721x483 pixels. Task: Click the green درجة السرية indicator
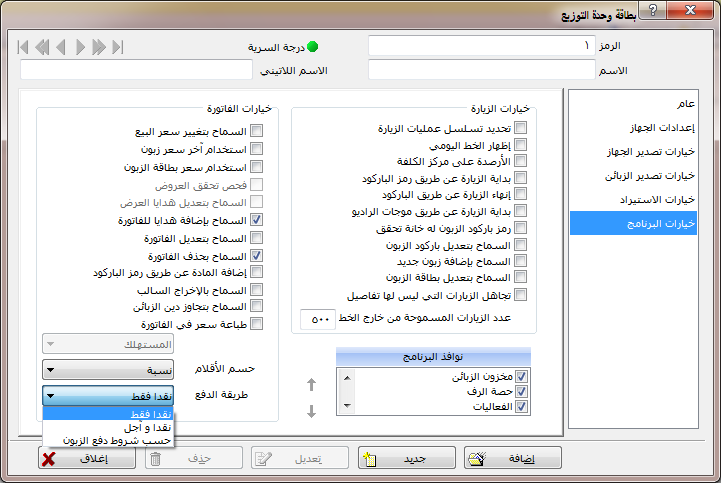(x=312, y=46)
